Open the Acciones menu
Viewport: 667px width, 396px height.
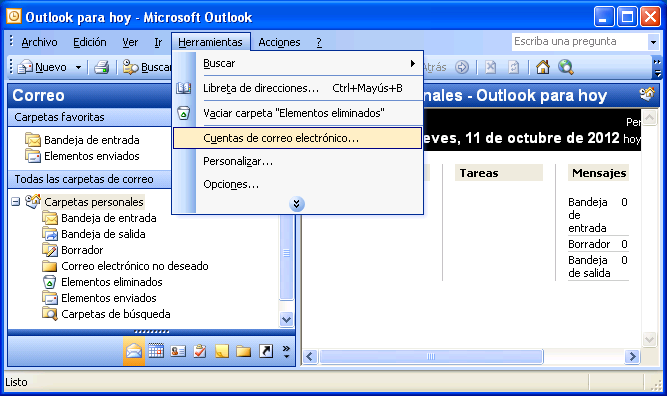click(x=279, y=42)
